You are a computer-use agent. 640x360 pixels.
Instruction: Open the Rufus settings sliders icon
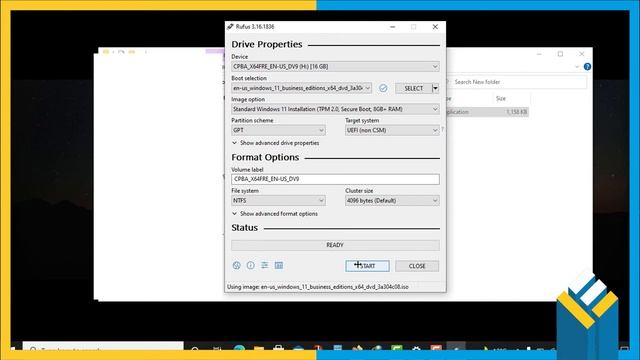click(264, 266)
